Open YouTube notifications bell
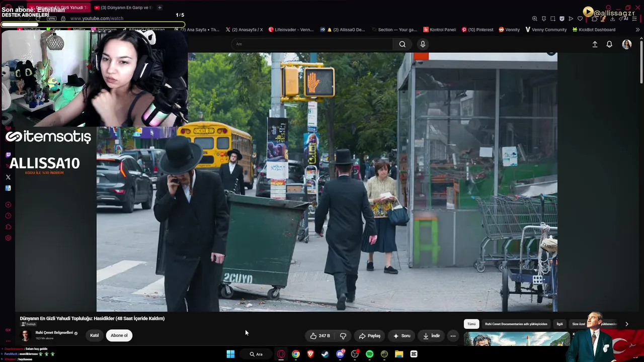The image size is (644, 362). 609,44
